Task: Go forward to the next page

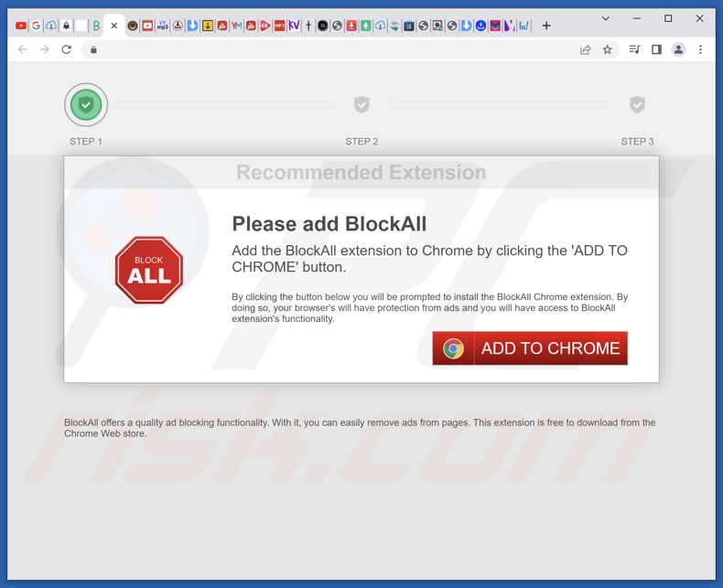Action: pos(44,49)
